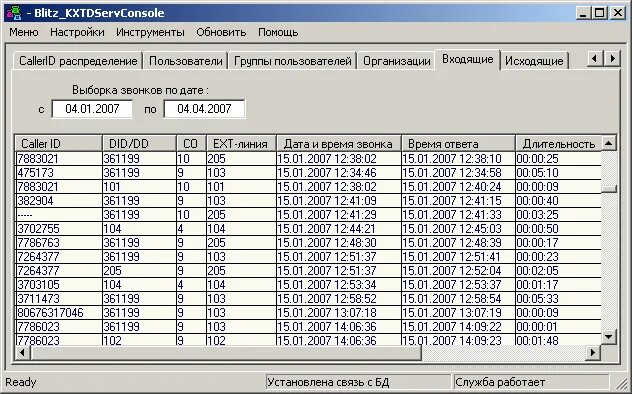Screen dimensions: 632x394
Task: Click the Длительность column header
Action: [558, 143]
